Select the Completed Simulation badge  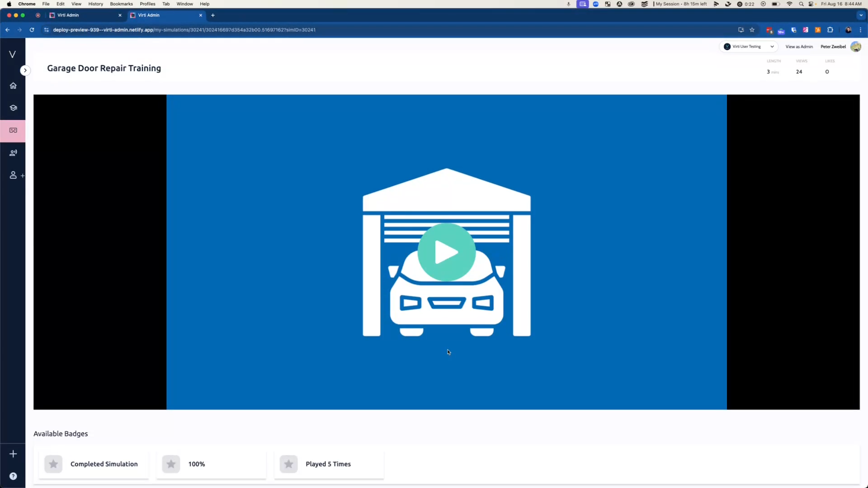coord(94,464)
